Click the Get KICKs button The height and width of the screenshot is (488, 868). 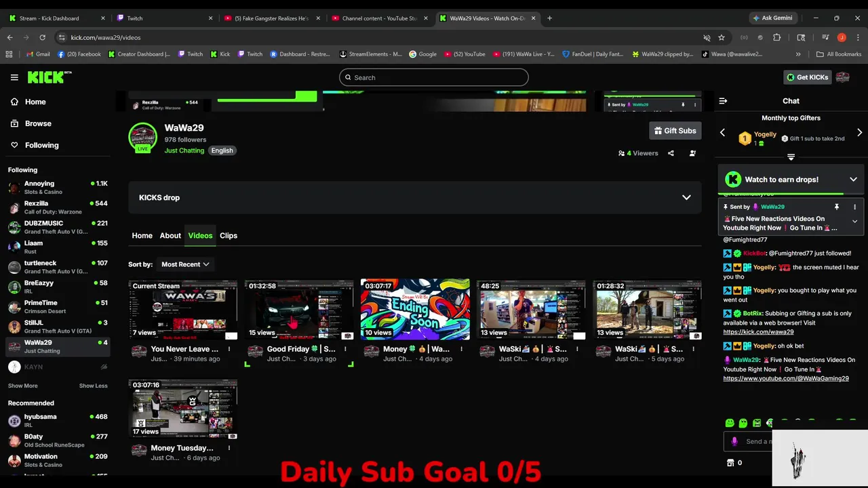click(x=807, y=77)
